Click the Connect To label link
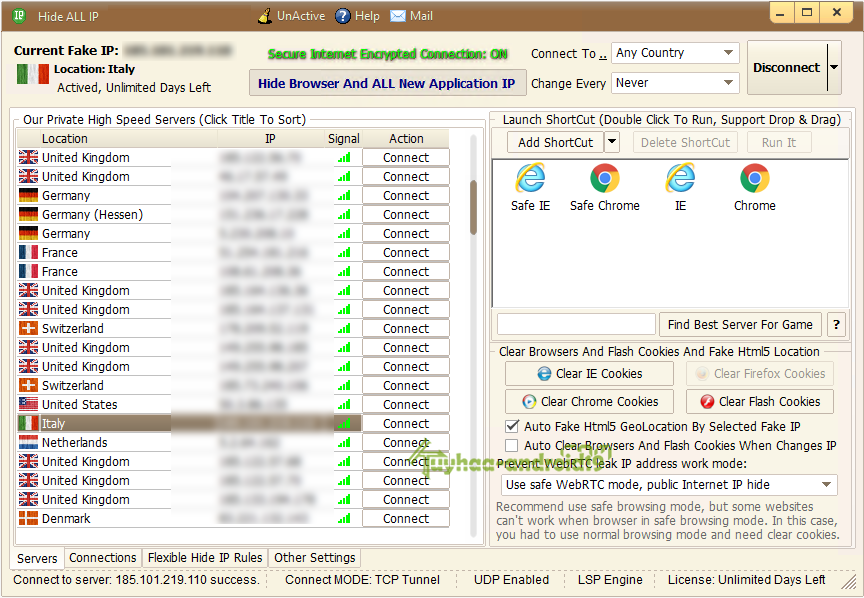 pos(569,53)
